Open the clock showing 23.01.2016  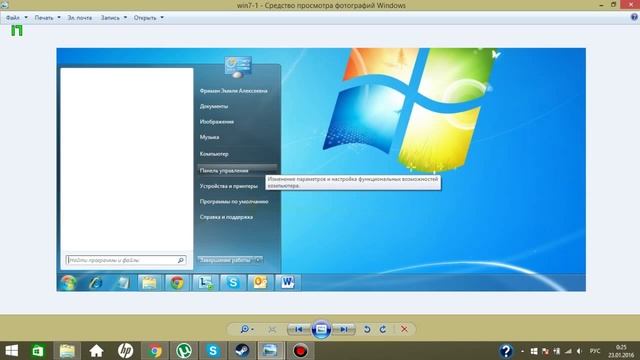(x=621, y=351)
